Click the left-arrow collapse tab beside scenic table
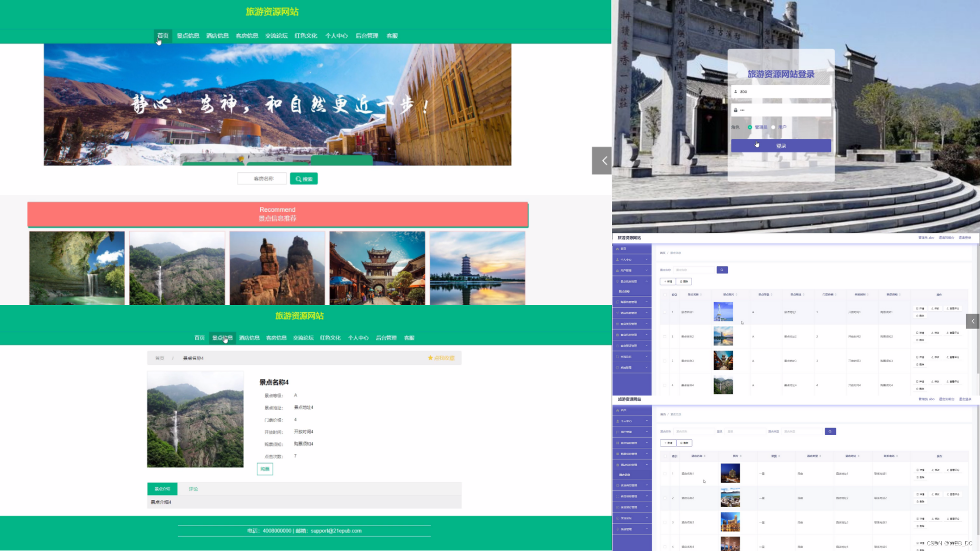Viewport: 980px width, 551px height. (x=973, y=321)
